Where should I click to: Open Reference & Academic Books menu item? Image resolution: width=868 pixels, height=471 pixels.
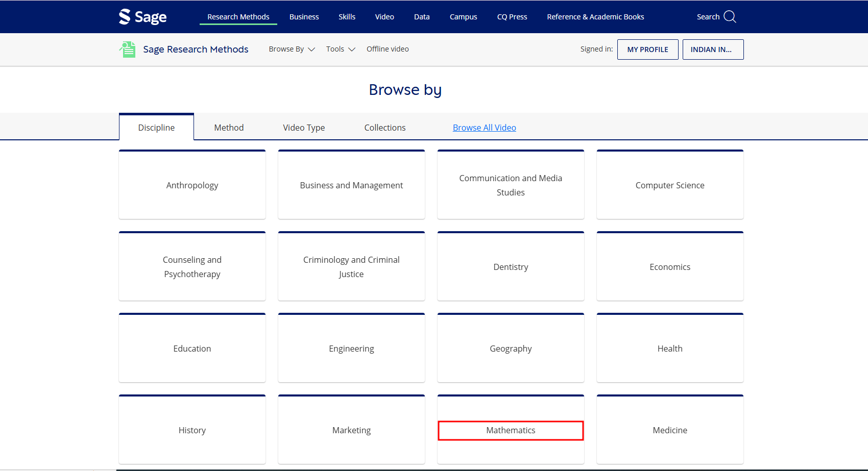[x=595, y=17]
